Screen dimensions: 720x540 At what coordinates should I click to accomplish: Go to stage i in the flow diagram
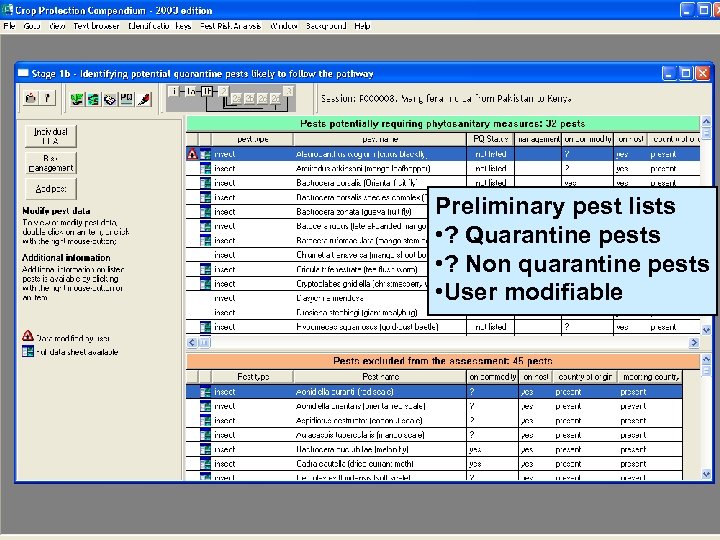174,91
